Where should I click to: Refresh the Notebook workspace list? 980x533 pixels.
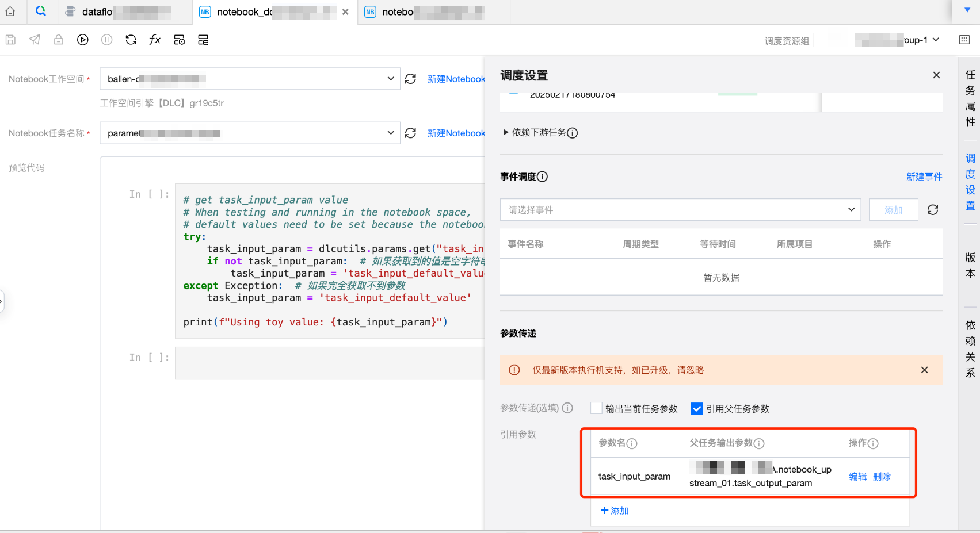(x=410, y=79)
